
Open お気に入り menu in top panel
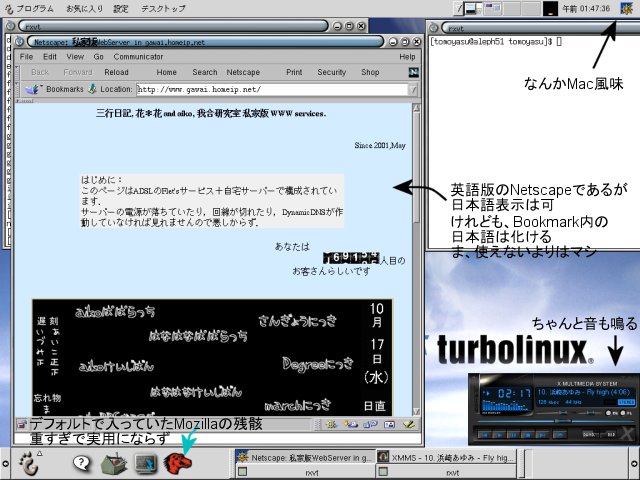[x=84, y=8]
